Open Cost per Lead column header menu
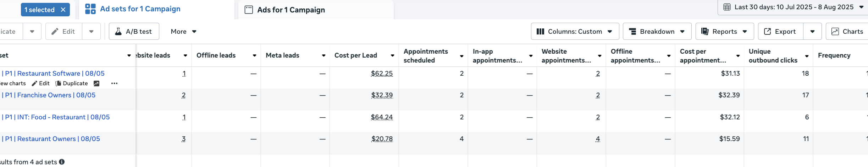868x167 pixels. click(x=393, y=55)
